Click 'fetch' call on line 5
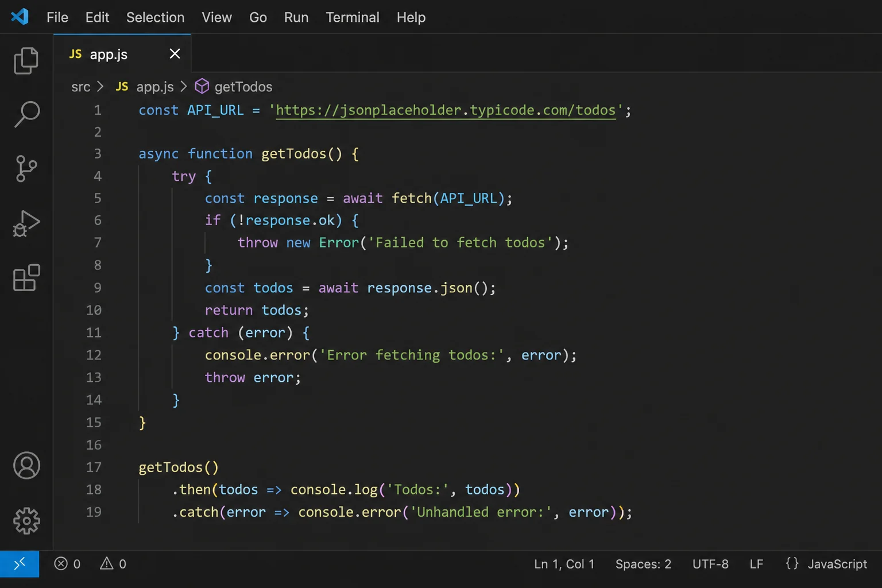 (412, 198)
